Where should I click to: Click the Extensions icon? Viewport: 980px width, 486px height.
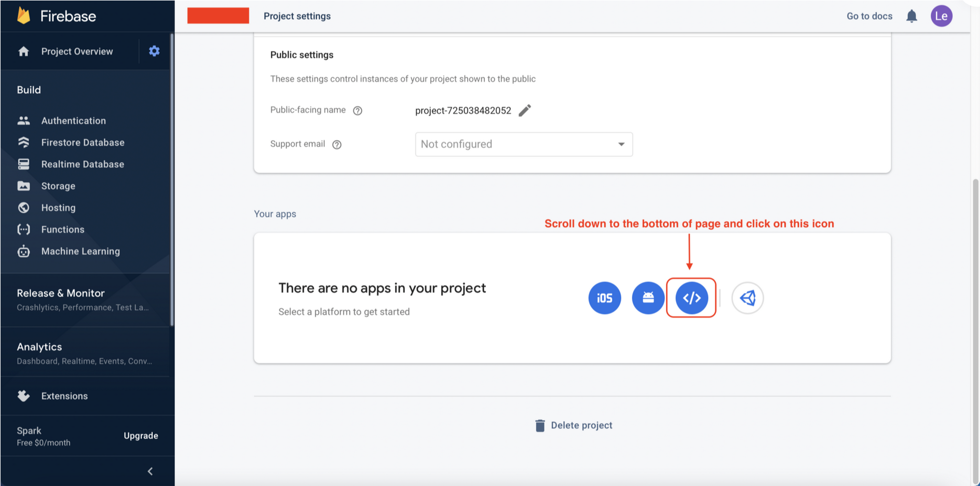(x=23, y=396)
